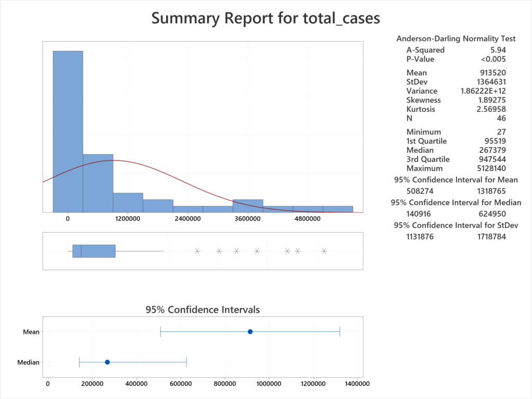Click the rightmost outlier asterisk on boxplot
Screen dimensions: 532x399
point(325,251)
